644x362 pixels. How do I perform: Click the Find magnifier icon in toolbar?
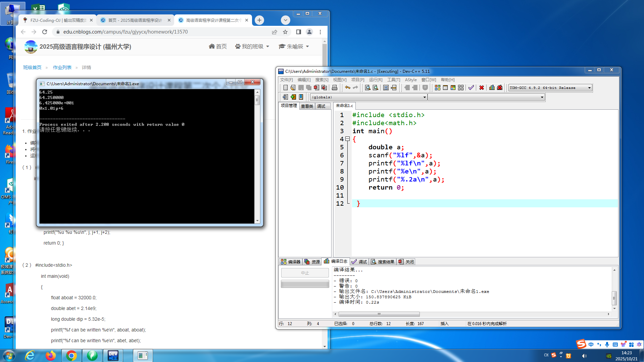pos(367,88)
